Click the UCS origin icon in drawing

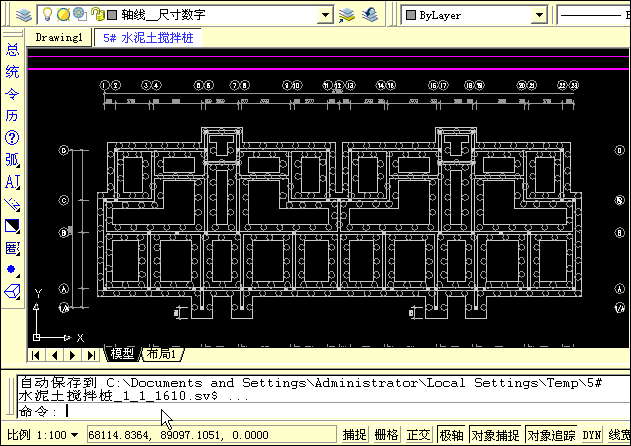tap(37, 337)
